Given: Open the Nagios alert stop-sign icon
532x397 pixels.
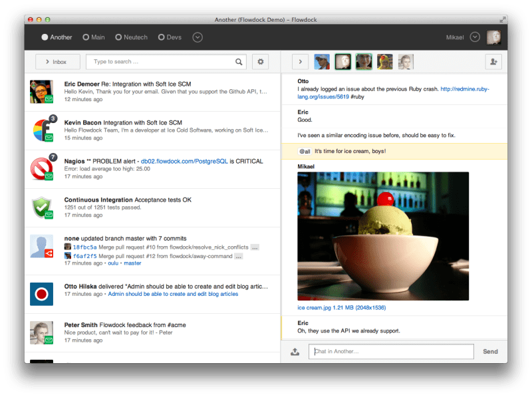Looking at the screenshot, I should 41,166.
